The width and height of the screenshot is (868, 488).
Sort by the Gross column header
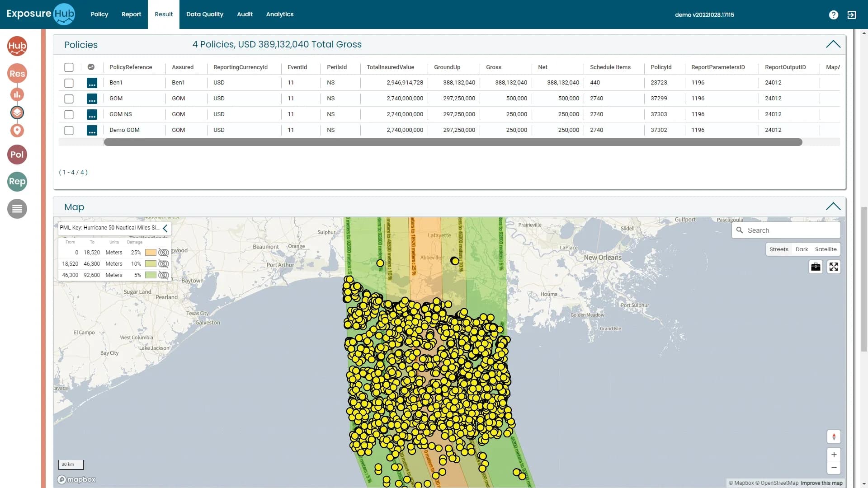tap(494, 67)
